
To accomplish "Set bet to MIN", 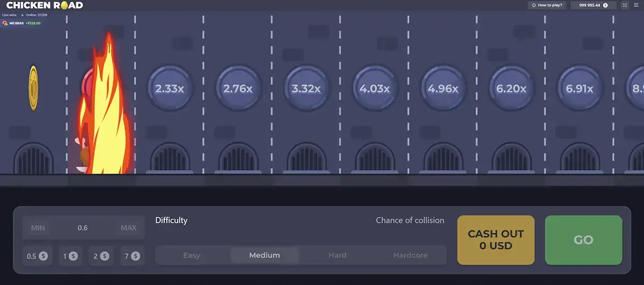I will (38, 228).
